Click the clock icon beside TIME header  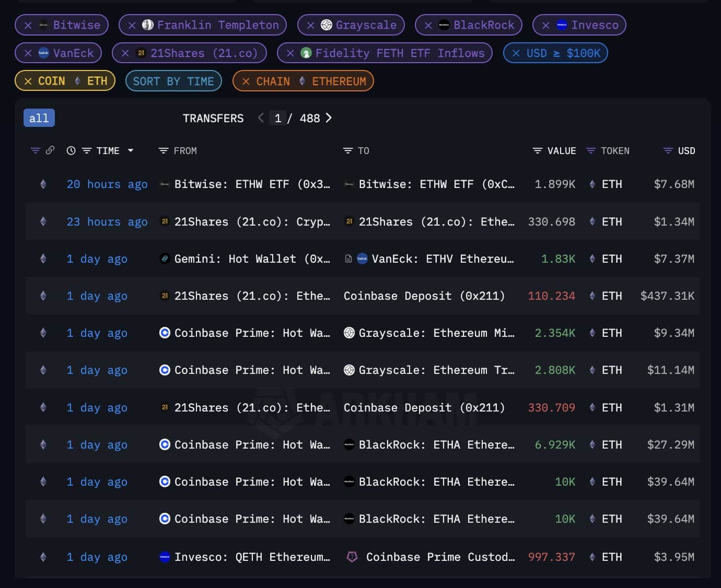click(71, 151)
